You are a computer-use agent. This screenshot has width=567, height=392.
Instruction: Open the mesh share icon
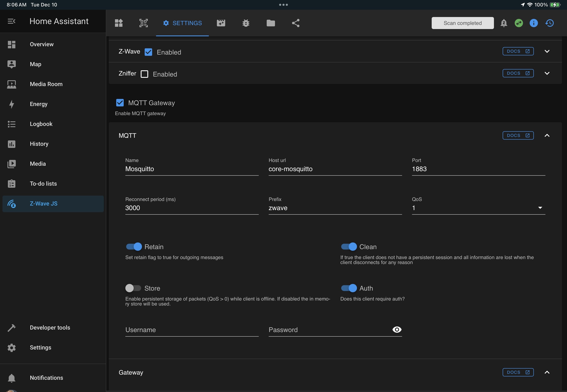[296, 23]
